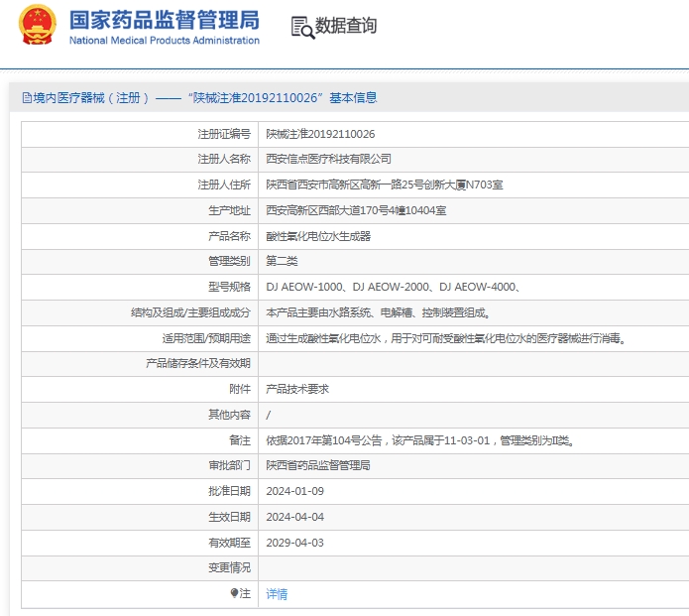Click the 产品名称 label
Image resolution: width=689 pixels, height=616 pixels.
click(x=229, y=236)
